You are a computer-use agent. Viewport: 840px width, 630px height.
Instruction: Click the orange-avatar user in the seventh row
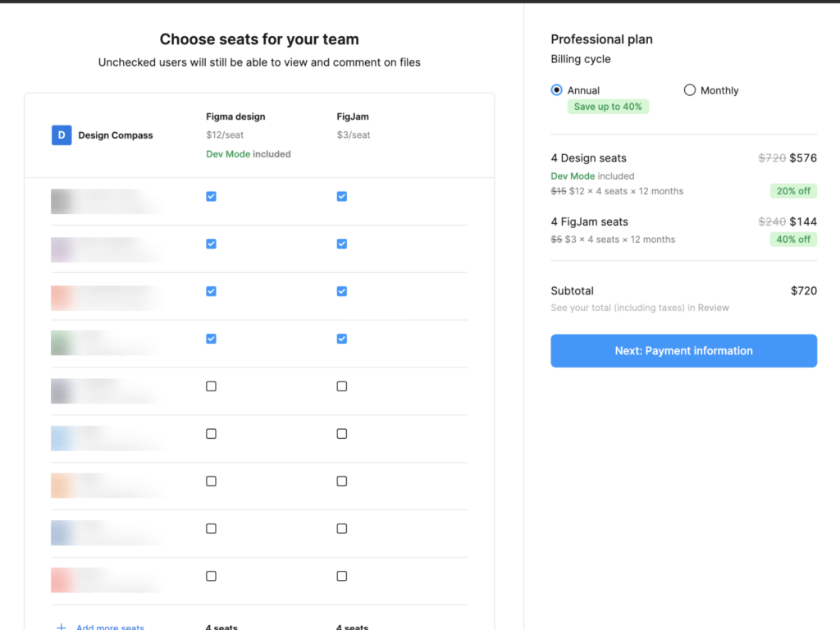[107, 486]
